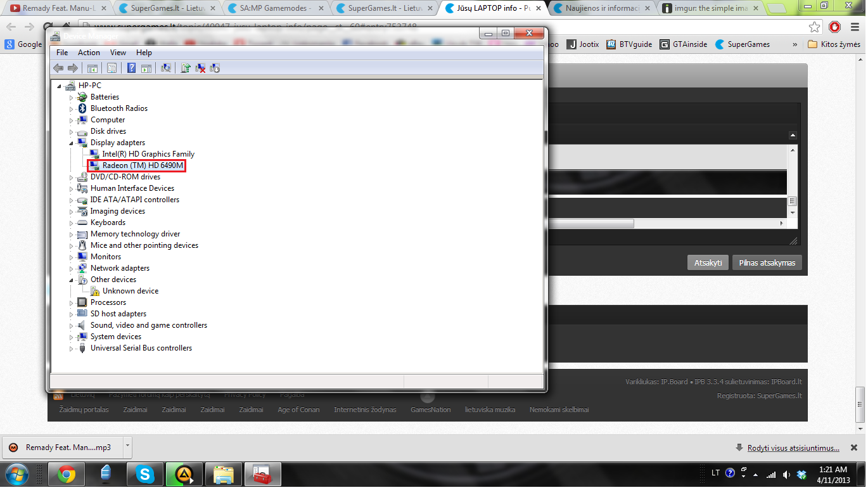This screenshot has width=868, height=490.
Task: Switch to Naujienos ir informacija browser tab
Action: (603, 8)
